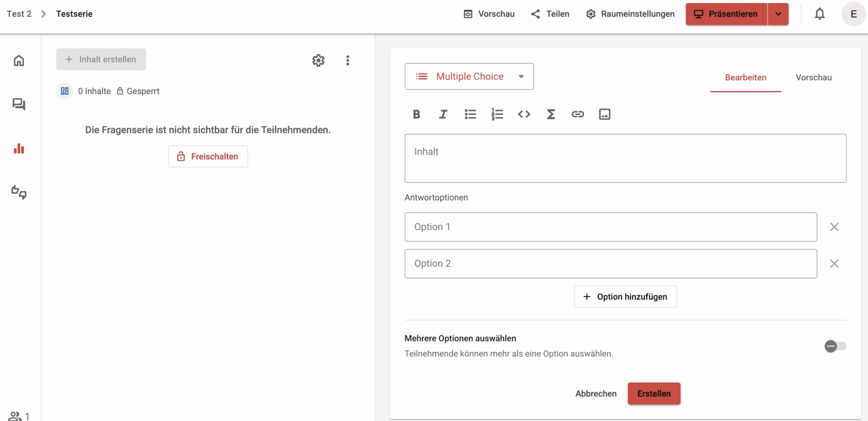This screenshot has width=868, height=421.
Task: Open the Multiple Choice format dropdown
Action: [469, 77]
